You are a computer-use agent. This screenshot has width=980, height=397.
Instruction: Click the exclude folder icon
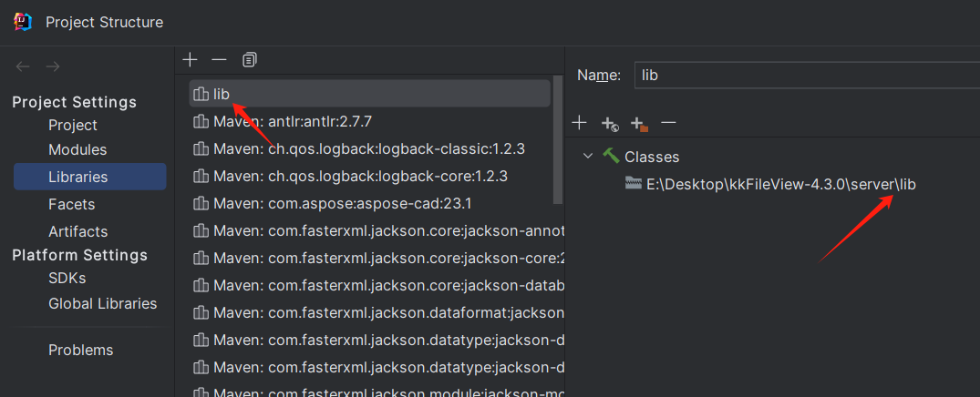(639, 124)
